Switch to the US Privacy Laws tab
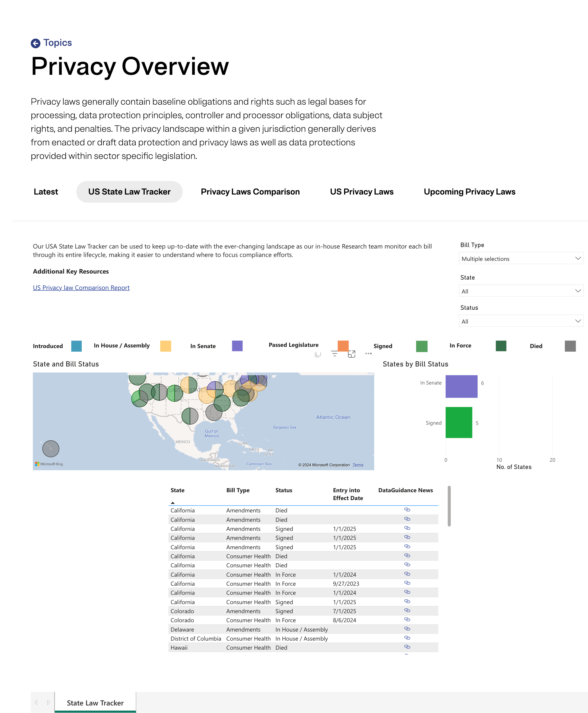Image resolution: width=588 pixels, height=713 pixels. click(362, 192)
